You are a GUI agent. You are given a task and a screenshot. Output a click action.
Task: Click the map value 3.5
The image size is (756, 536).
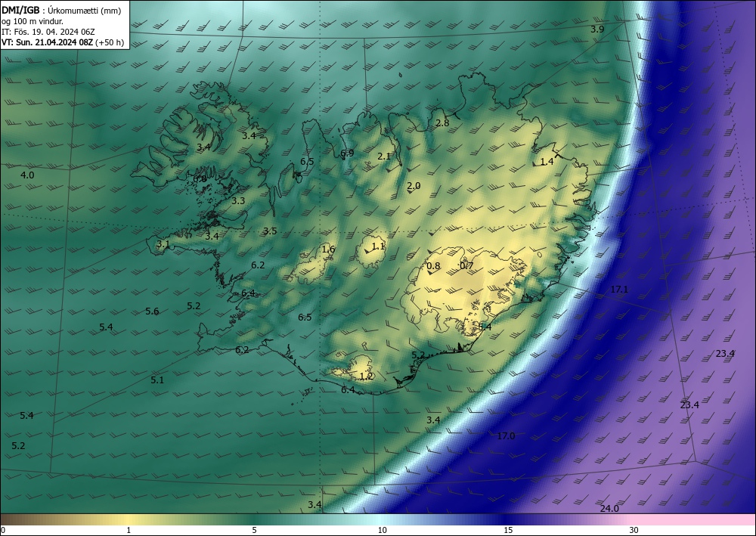point(270,231)
